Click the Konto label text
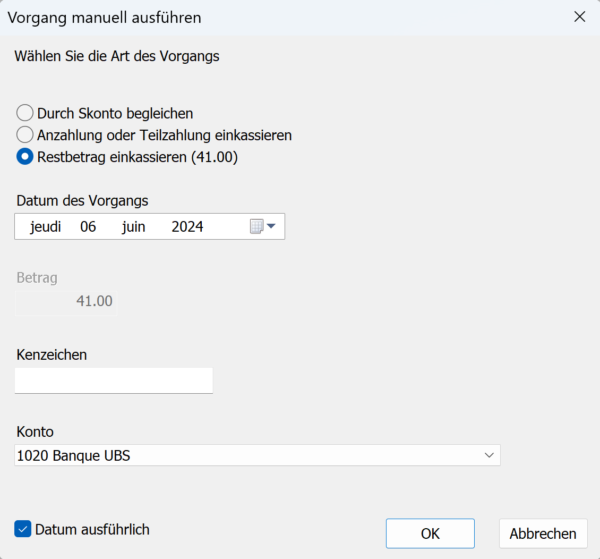Screen dimensions: 600x559 tap(35, 432)
